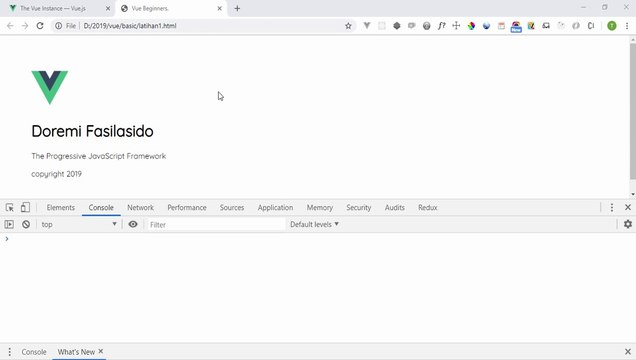
Task: Activate the inspect element picker tool
Action: click(x=10, y=208)
